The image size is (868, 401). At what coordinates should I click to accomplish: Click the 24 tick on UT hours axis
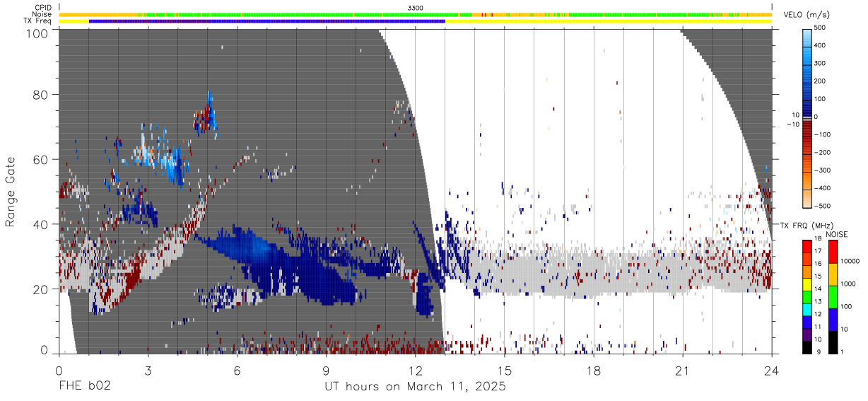click(x=772, y=371)
